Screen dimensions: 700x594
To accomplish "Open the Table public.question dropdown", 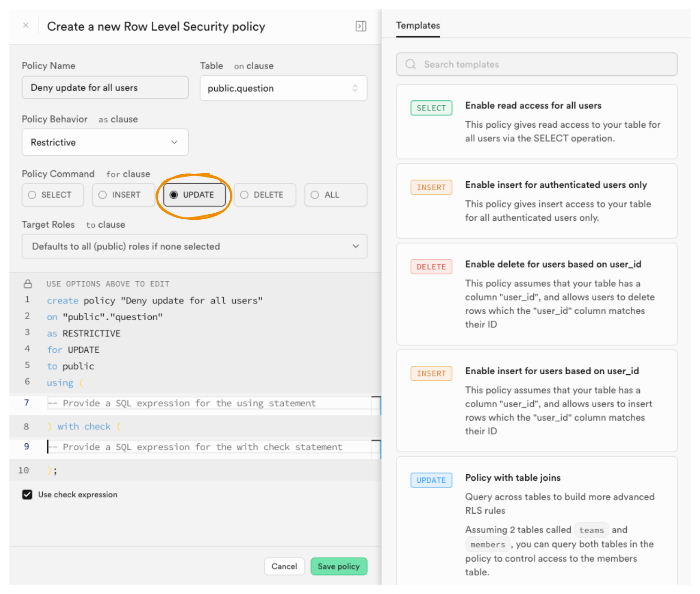I will point(283,88).
